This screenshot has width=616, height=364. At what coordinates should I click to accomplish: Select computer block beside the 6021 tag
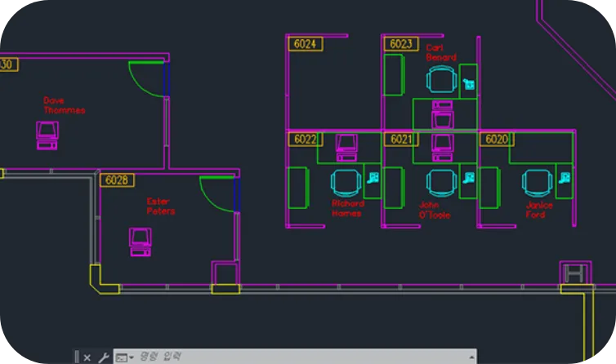(x=443, y=148)
